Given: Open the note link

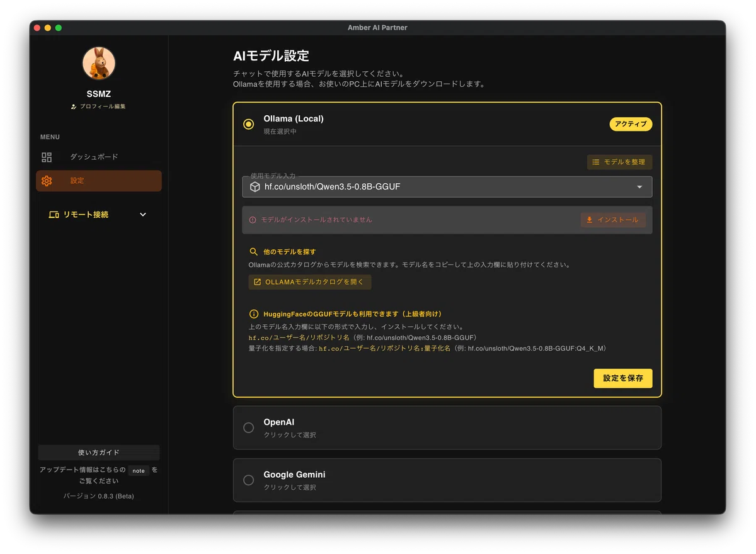Looking at the screenshot, I should (139, 470).
